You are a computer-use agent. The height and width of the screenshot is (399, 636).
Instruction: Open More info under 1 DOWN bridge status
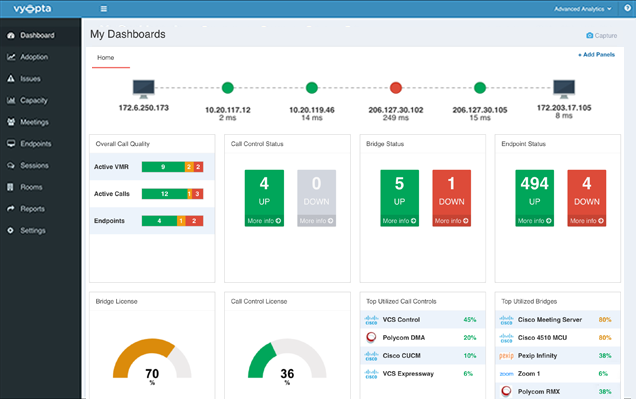coord(451,221)
